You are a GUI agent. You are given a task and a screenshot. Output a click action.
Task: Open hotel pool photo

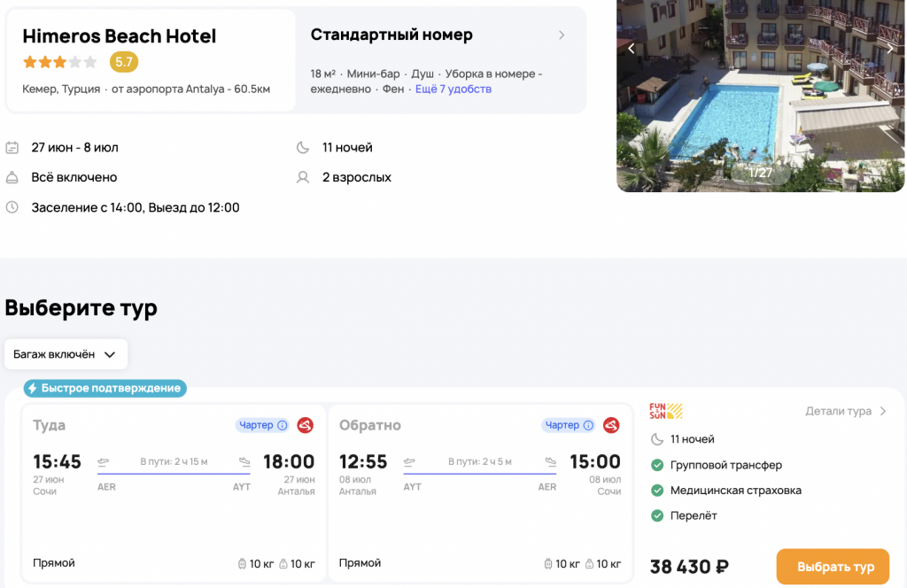760,96
